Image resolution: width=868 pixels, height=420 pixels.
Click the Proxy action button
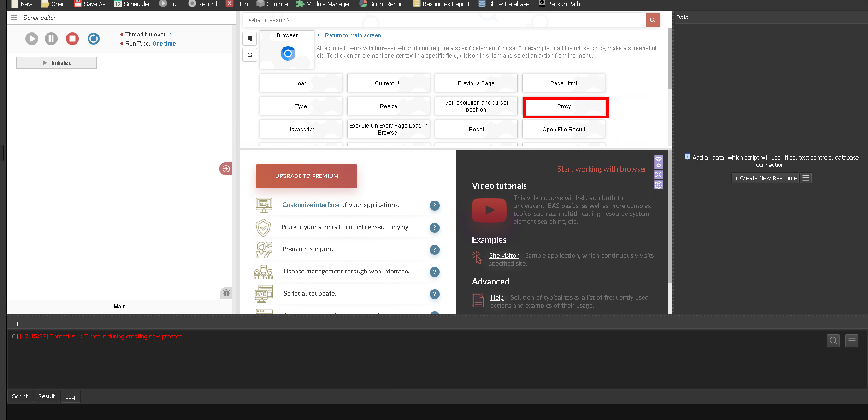(564, 106)
